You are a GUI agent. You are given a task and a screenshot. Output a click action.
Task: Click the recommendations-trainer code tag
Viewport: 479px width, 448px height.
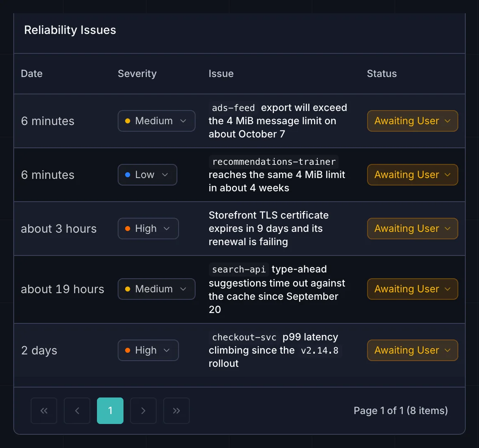point(274,162)
